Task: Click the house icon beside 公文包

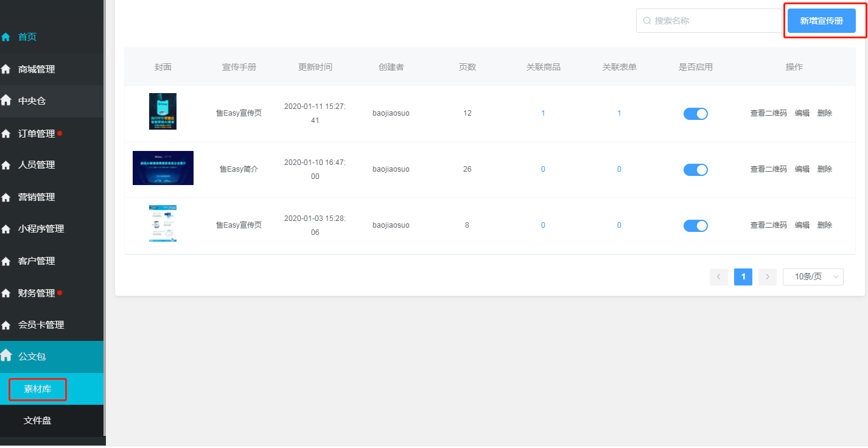Action: click(6, 356)
